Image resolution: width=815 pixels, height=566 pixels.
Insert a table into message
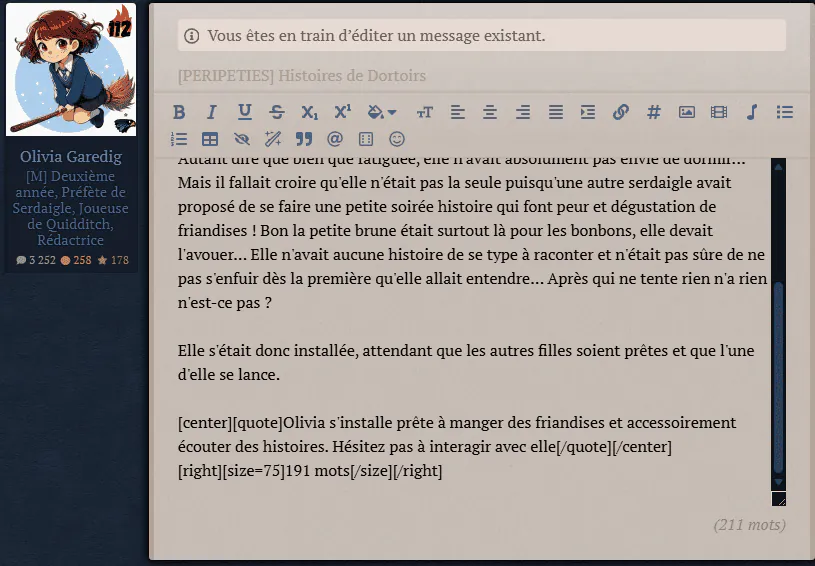[210, 139]
